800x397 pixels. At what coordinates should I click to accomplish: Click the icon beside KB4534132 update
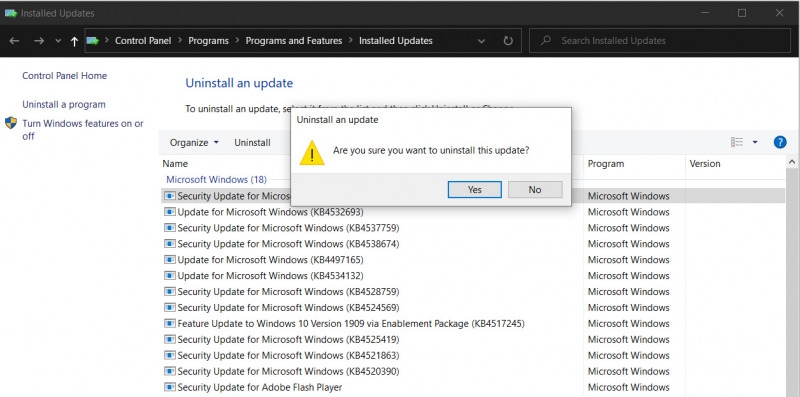[170, 276]
